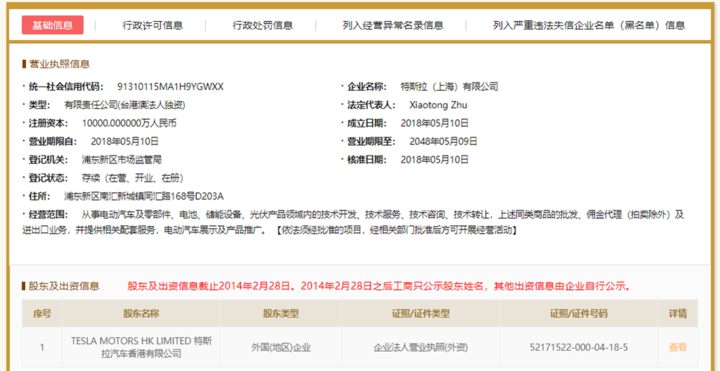The image size is (720, 371).
Task: Click the shareholder type cell 外国(地区)企业
Action: coord(281,347)
